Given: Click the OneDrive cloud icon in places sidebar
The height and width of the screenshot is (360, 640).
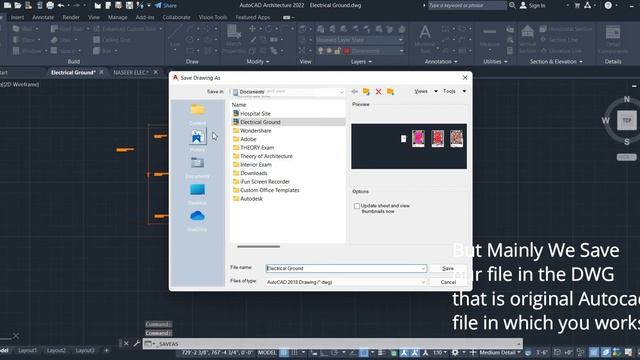Looking at the screenshot, I should (x=197, y=216).
